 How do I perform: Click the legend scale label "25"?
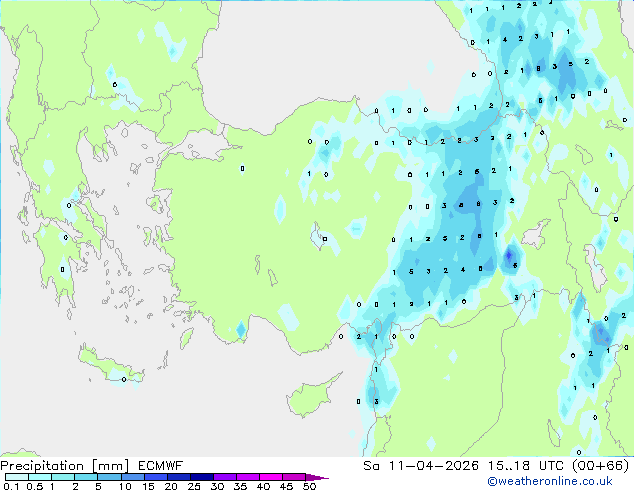point(194,486)
